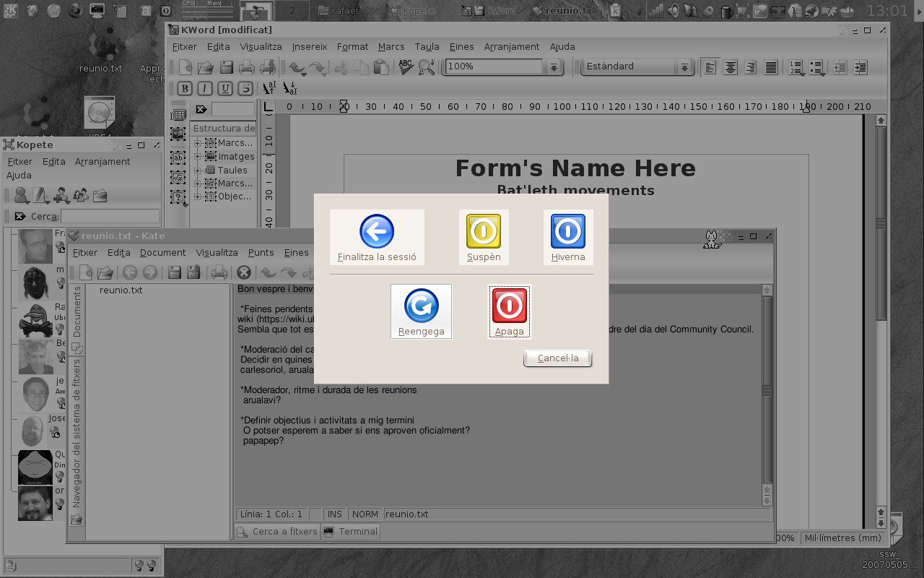Toggle Bold formatting in KWord
The image size is (924, 578).
coord(186,88)
